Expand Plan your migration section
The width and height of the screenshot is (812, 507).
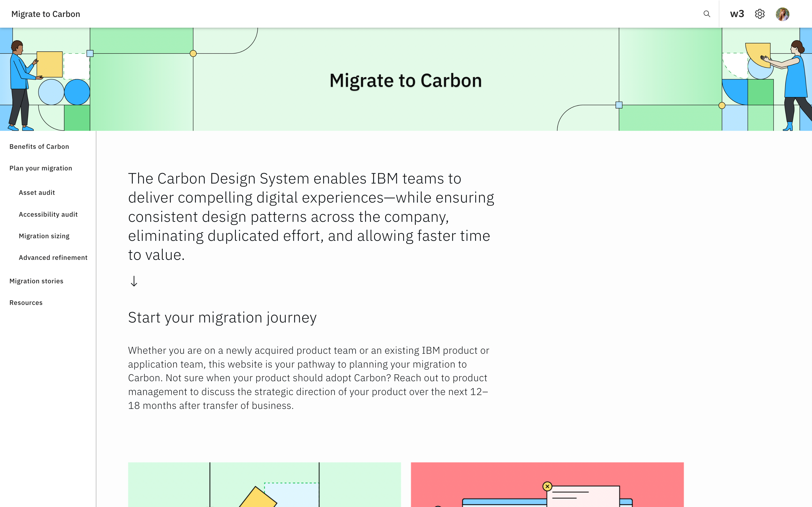tap(41, 168)
